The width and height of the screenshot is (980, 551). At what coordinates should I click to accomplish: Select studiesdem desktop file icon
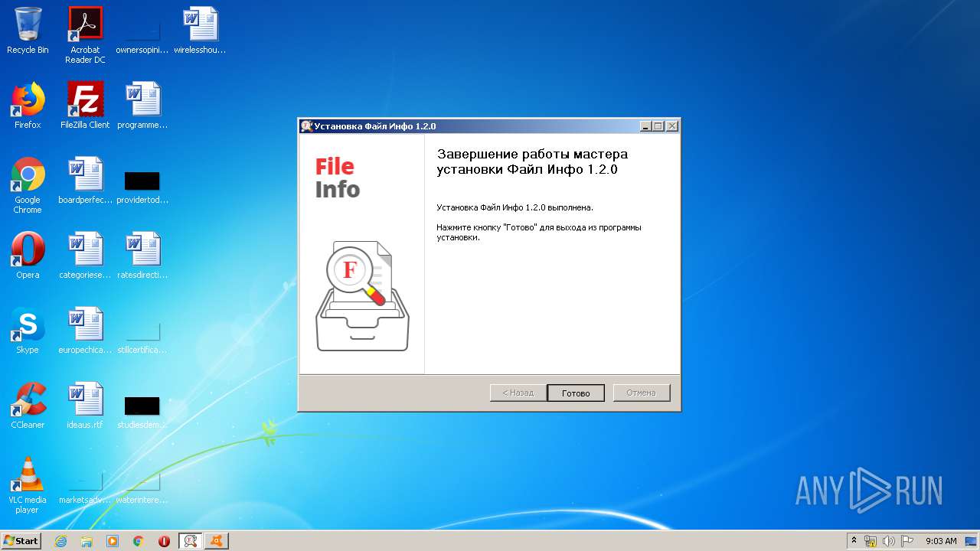[142, 412]
